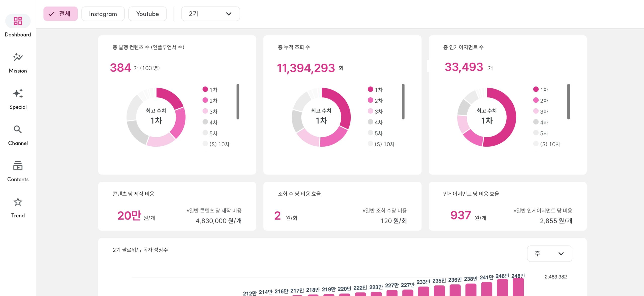Open the Dashboard sidebar icon

point(18,21)
